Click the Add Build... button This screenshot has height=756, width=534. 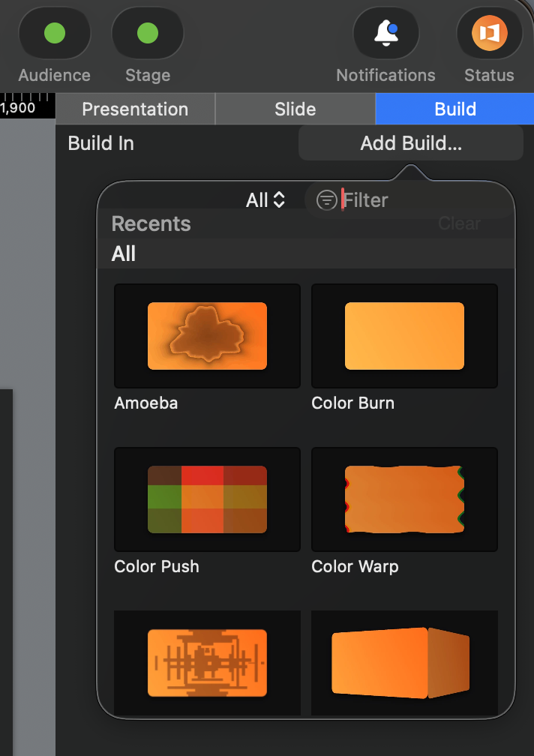[411, 143]
